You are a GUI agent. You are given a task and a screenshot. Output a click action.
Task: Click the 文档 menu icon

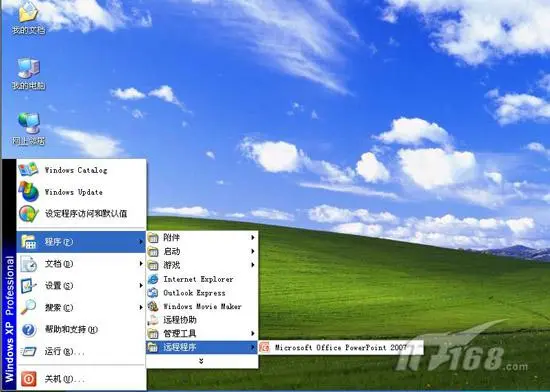pyautogui.click(x=28, y=264)
